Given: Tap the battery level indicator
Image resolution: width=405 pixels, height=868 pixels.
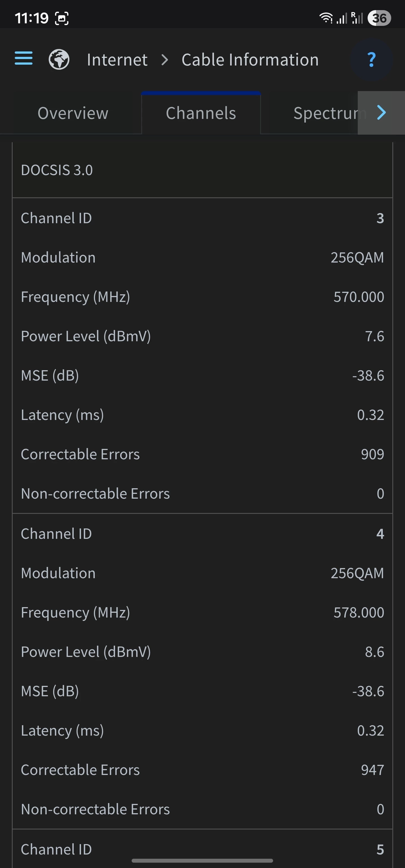Looking at the screenshot, I should pos(379,18).
